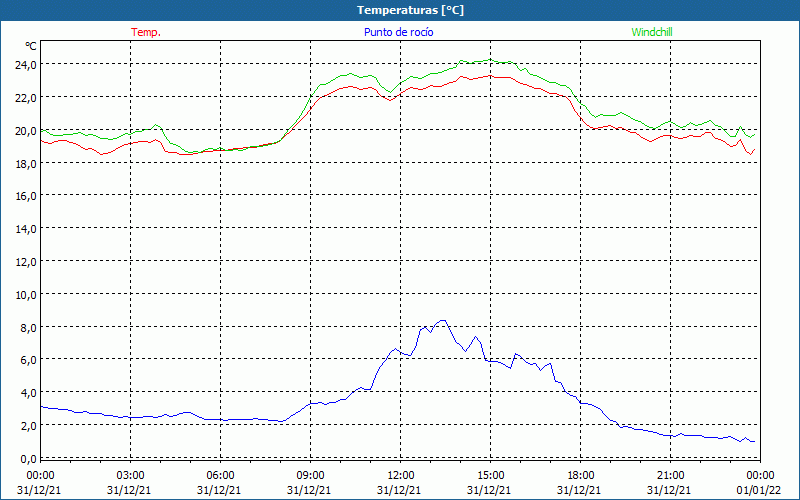Click the 14,0 y-axis value
The width and height of the screenshot is (800, 500).
(26, 229)
